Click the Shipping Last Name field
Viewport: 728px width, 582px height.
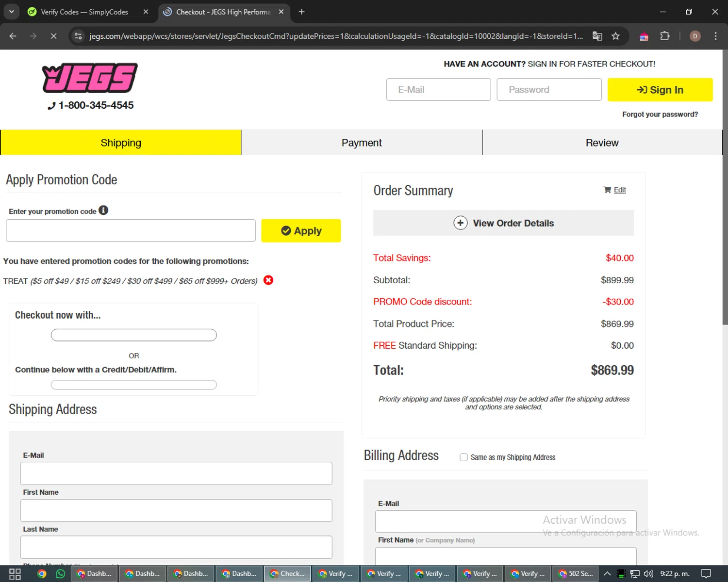176,547
